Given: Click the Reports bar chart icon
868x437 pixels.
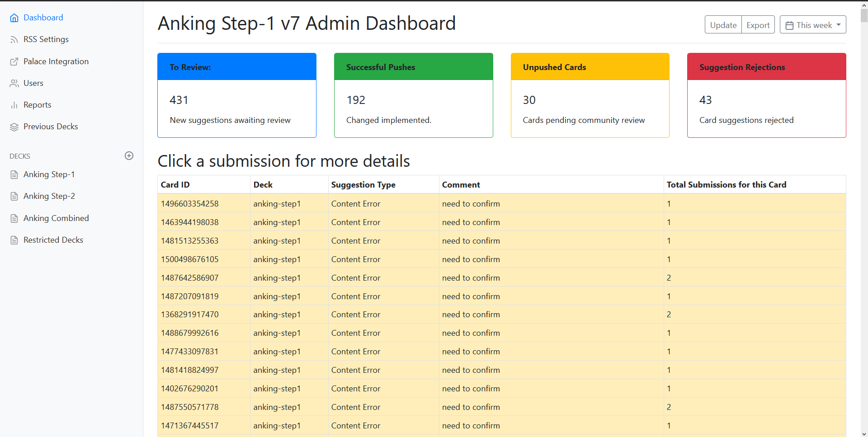Looking at the screenshot, I should [x=14, y=105].
